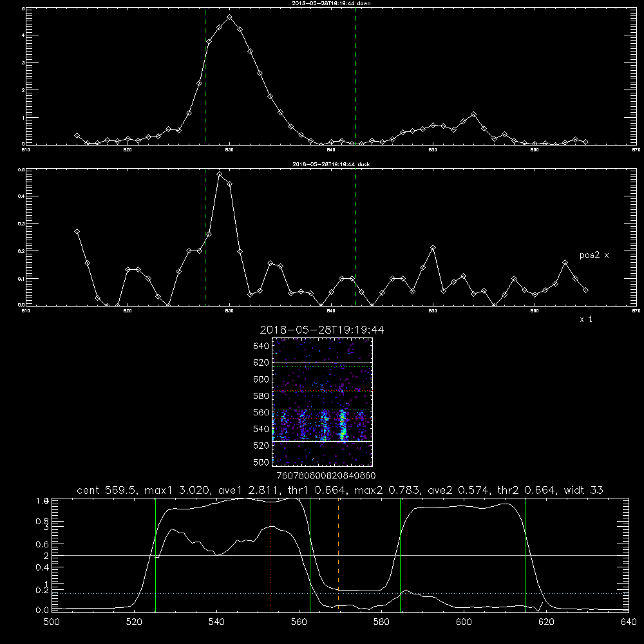The width and height of the screenshot is (644, 644).
Task: Click the '640' label on spectrogram y-axis
Action: (261, 346)
